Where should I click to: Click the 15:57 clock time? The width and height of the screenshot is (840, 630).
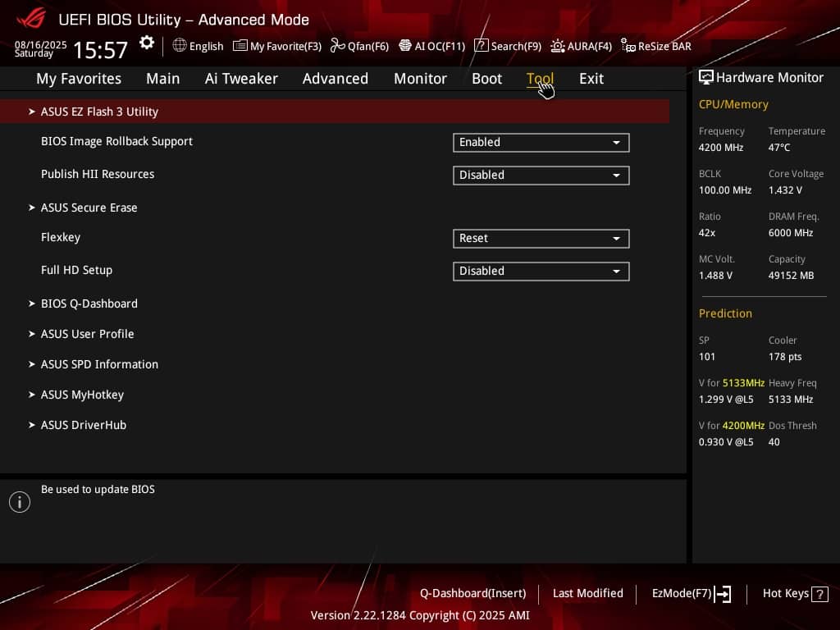tap(100, 50)
